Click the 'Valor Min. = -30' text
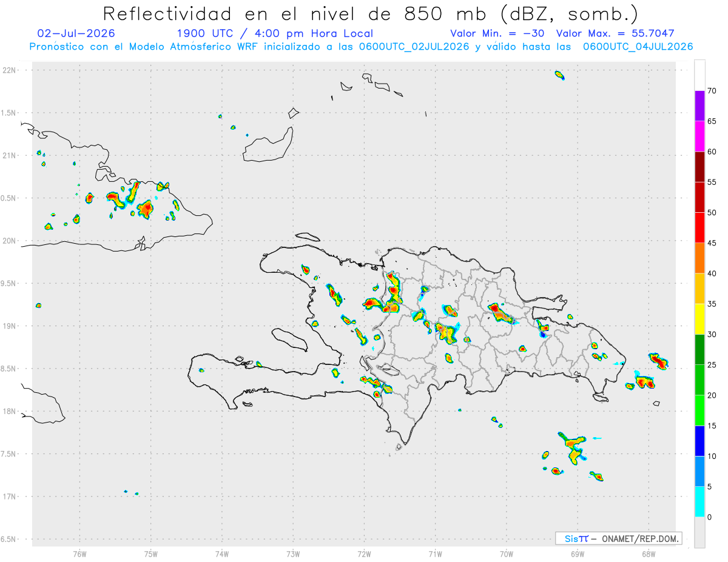 497,33
